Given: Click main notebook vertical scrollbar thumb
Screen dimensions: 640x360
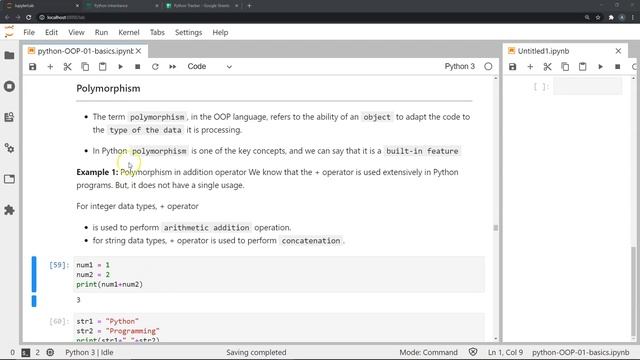Looking at the screenshot, I should tap(496, 228).
